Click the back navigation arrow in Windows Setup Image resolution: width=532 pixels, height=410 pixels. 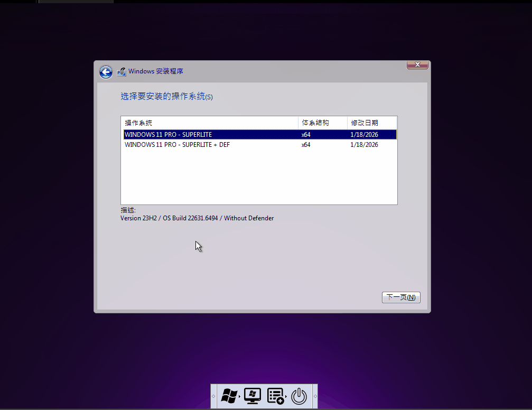point(106,71)
